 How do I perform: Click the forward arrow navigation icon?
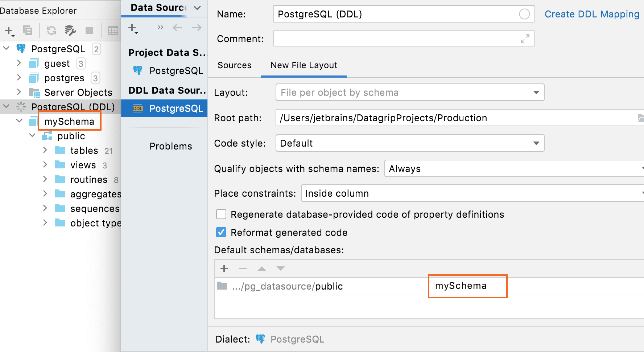point(196,27)
